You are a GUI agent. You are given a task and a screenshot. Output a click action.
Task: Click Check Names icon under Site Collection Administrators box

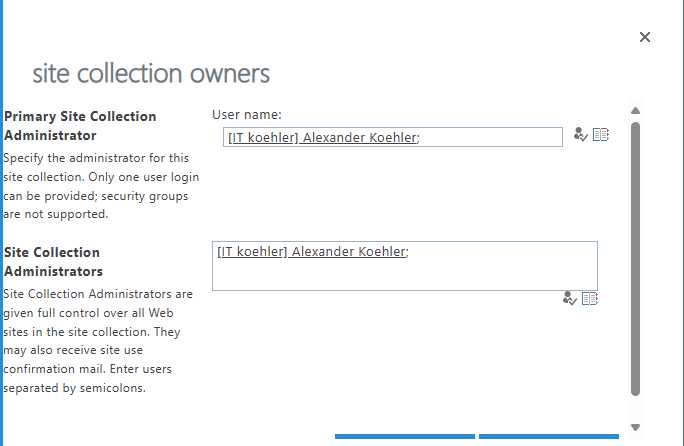[570, 298]
